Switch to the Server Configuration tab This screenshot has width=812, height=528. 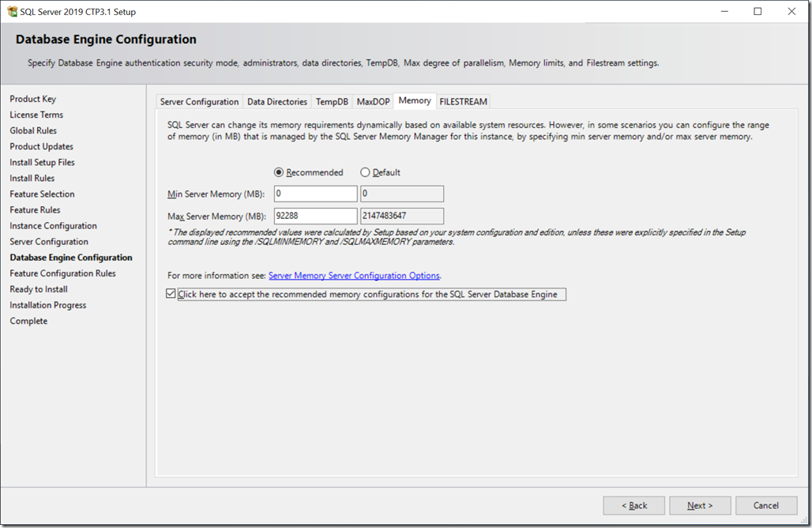(199, 101)
